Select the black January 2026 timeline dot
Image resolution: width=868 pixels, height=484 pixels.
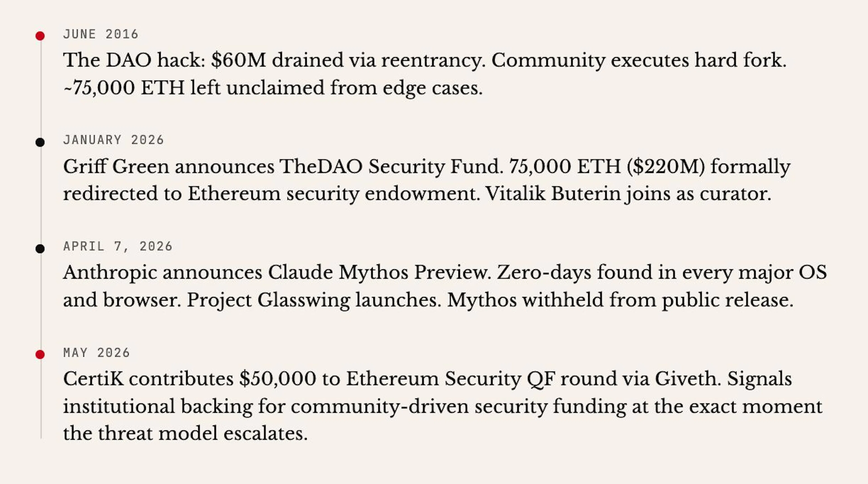pyautogui.click(x=40, y=142)
